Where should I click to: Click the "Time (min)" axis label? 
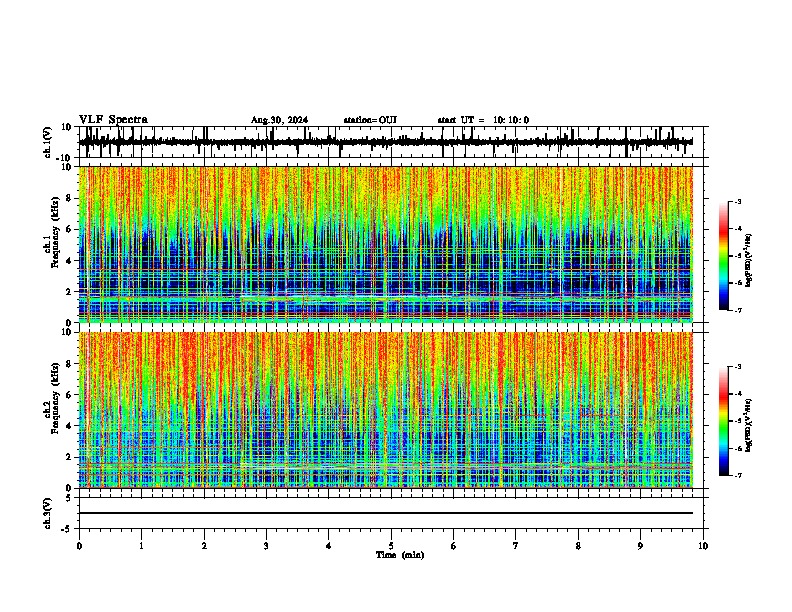400,555
